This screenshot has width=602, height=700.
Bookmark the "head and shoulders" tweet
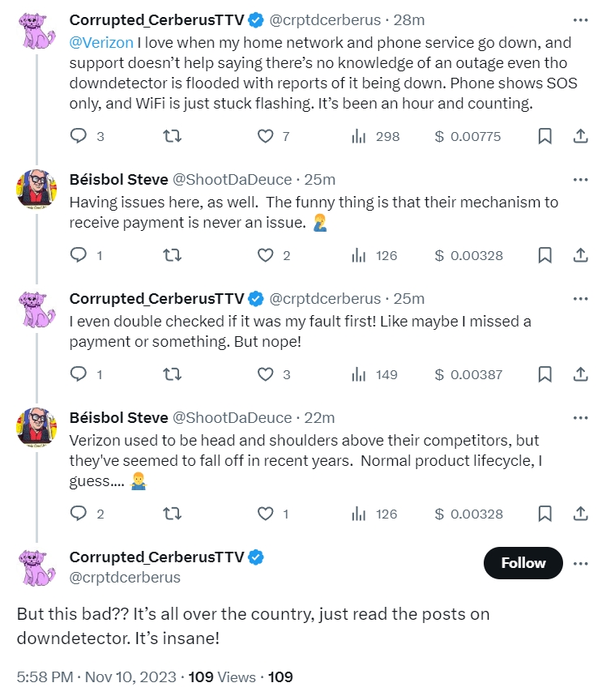[x=545, y=514]
